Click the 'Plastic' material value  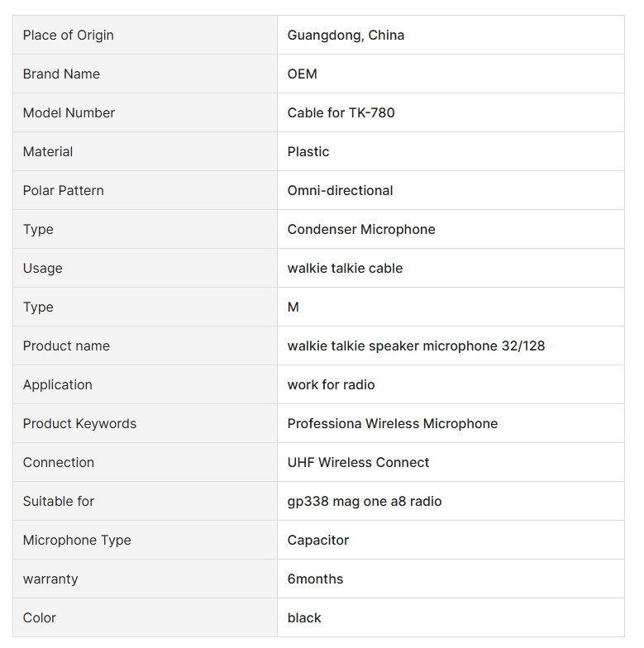(308, 151)
